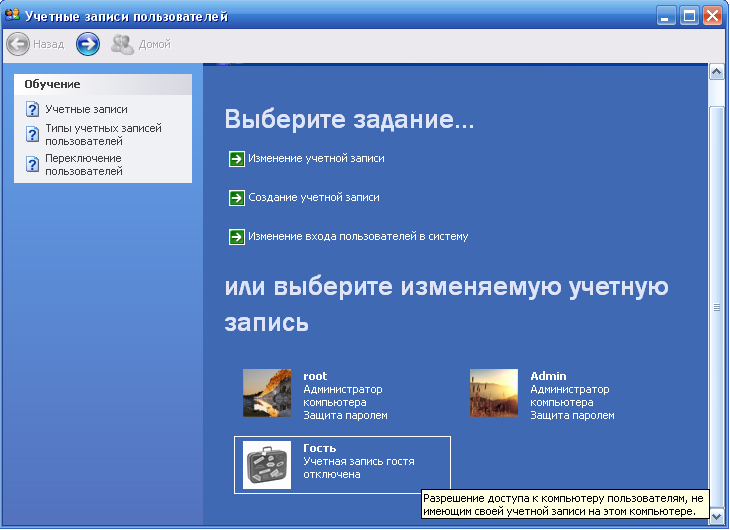
Task: Open Создание учетной записи task
Action: click(314, 197)
